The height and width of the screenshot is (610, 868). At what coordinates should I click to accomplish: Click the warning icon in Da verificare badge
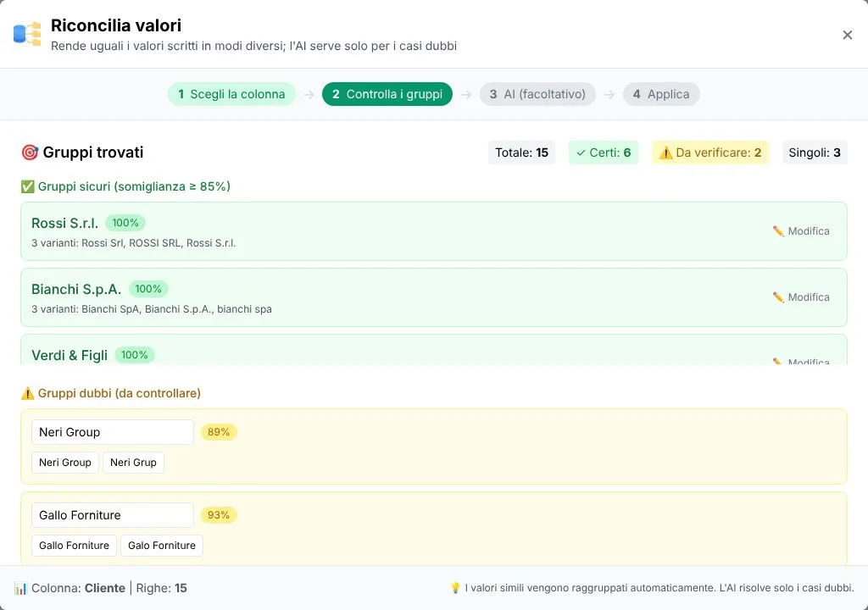pos(665,152)
